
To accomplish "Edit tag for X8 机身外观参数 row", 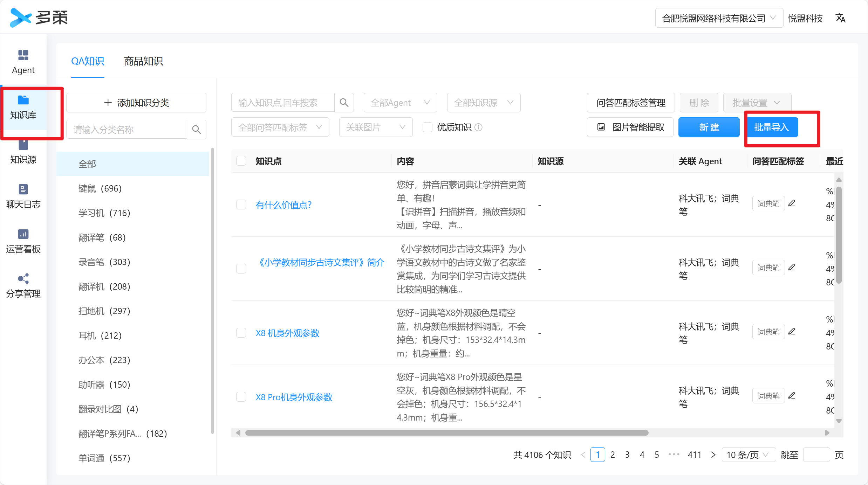I will click(x=792, y=331).
